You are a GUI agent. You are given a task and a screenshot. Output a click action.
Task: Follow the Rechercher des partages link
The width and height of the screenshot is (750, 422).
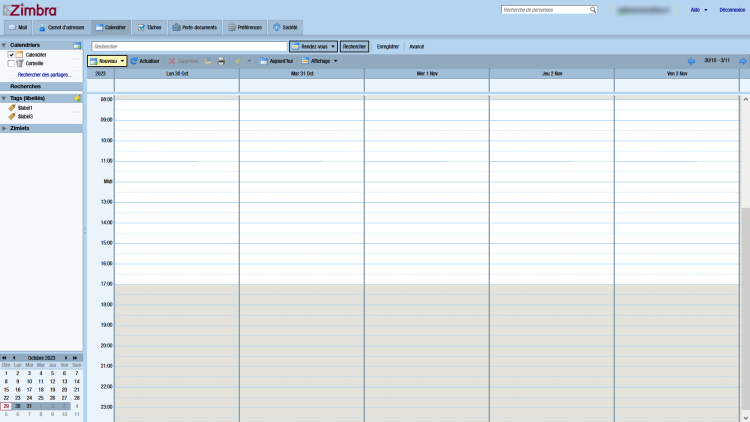(44, 75)
